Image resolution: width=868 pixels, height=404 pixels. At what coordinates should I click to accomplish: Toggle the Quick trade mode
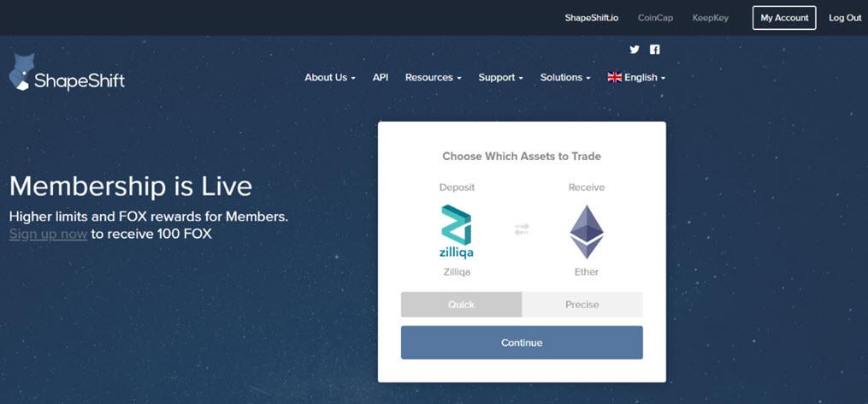pos(461,304)
